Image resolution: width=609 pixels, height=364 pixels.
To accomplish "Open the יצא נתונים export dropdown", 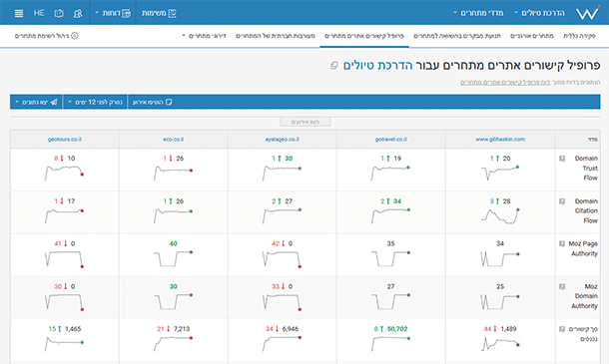I will click(x=36, y=102).
